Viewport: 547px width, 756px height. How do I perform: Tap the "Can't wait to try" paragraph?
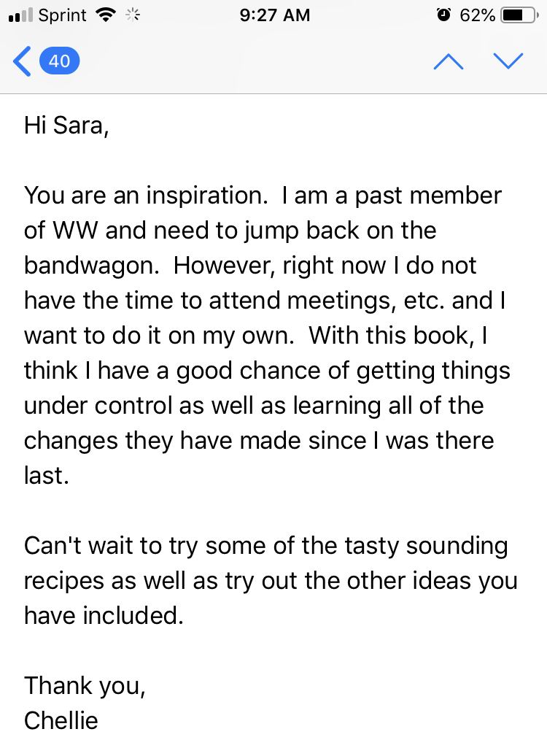tap(271, 581)
